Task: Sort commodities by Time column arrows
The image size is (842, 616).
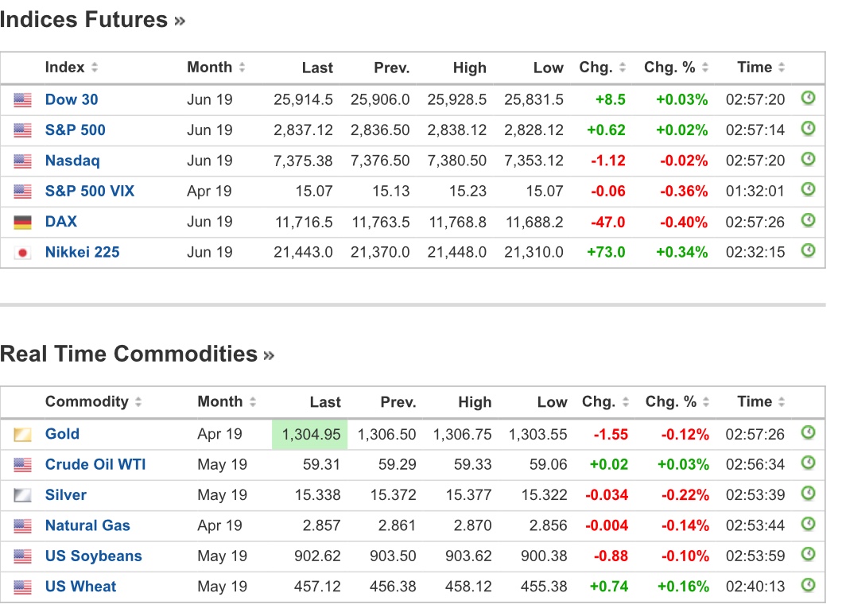Action: (x=784, y=402)
